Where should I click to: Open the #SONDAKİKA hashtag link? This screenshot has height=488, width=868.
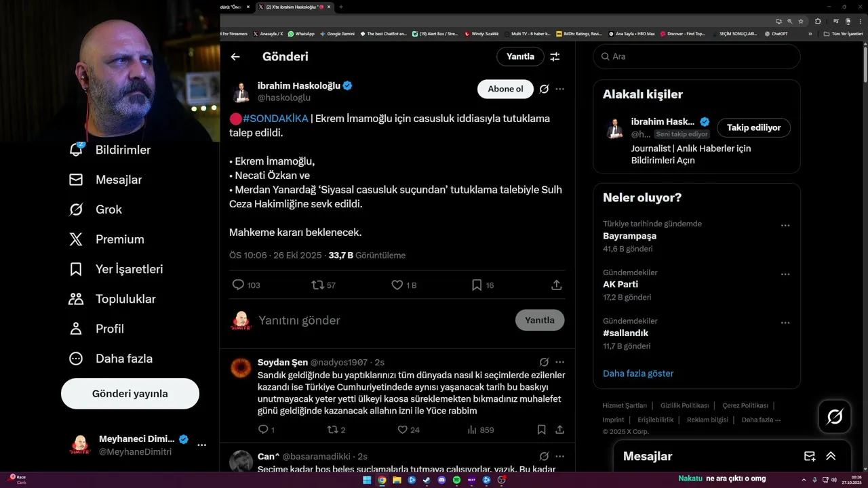coord(275,119)
